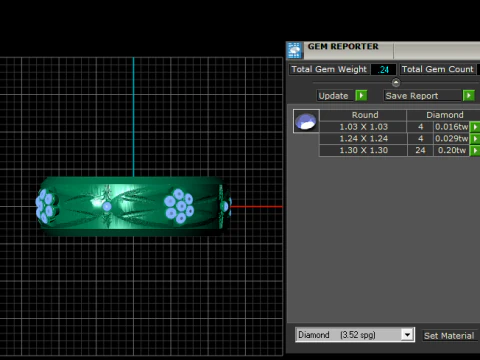Click the quantity 24 cell
Image resolution: width=480 pixels, height=360 pixels.
[420, 150]
